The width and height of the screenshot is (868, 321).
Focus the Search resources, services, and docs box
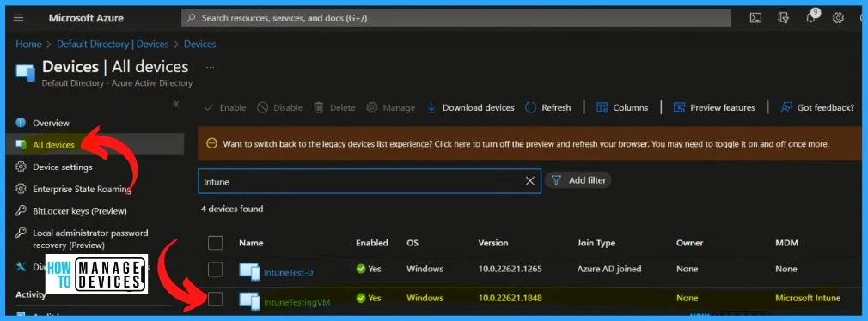456,18
